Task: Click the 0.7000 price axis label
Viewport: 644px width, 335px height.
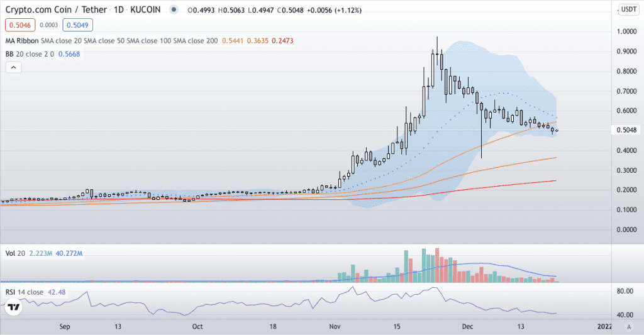Action: (x=627, y=91)
